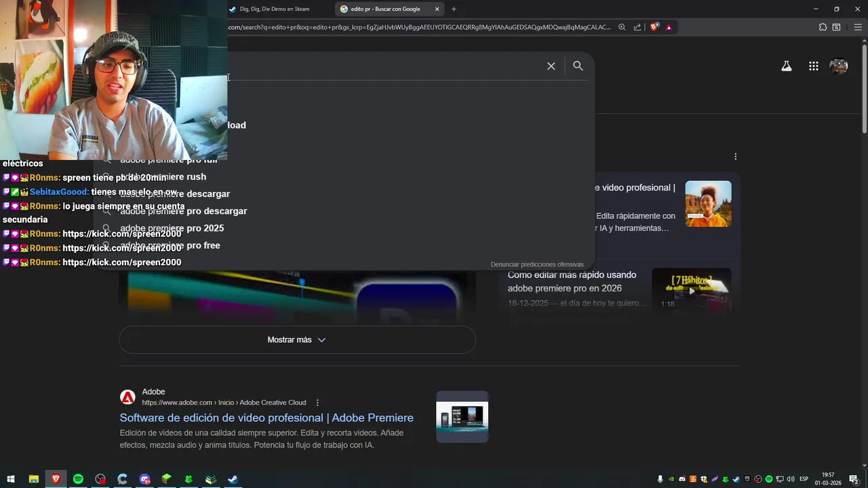Click 'Denunciar predicciones ofensivas' link
The height and width of the screenshot is (488, 868).
click(x=537, y=264)
